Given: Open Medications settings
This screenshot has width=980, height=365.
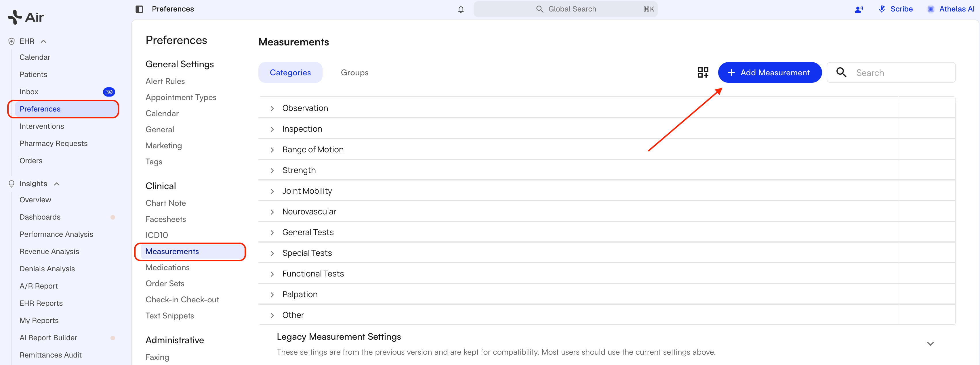Looking at the screenshot, I should pos(167,267).
